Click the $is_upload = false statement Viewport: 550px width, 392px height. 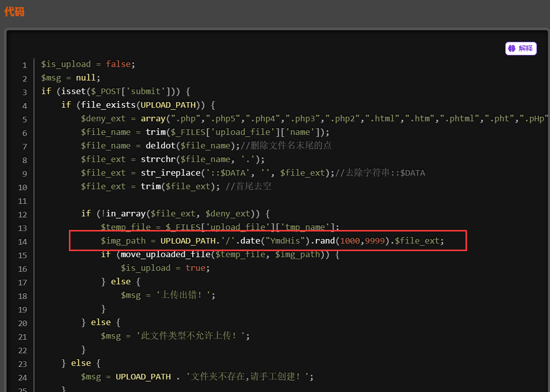(x=88, y=64)
